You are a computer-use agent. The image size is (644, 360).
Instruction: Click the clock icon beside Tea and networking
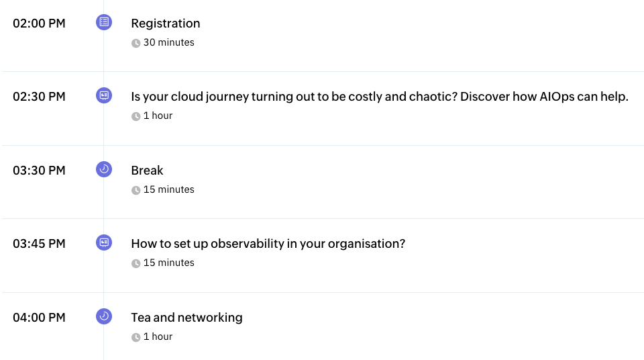[104, 316]
